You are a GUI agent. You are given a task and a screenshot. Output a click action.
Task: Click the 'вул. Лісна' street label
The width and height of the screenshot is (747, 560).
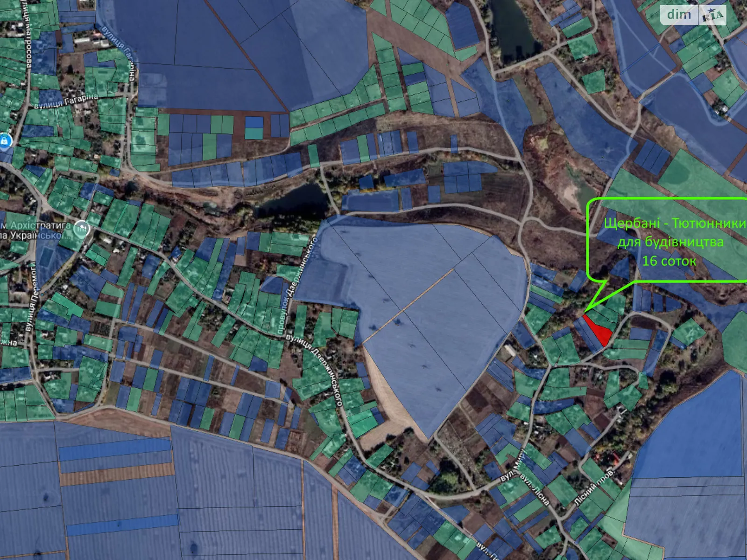coord(535,490)
